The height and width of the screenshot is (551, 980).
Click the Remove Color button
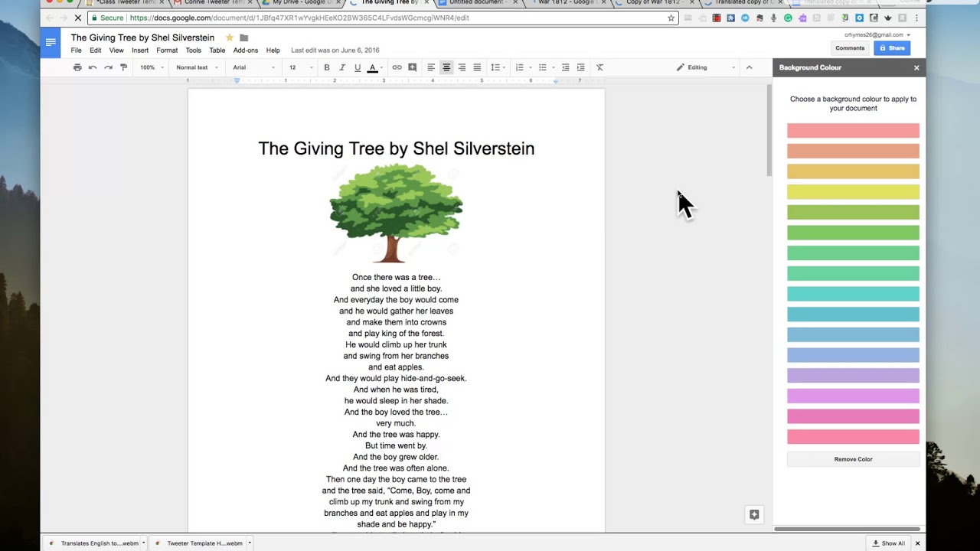click(853, 459)
